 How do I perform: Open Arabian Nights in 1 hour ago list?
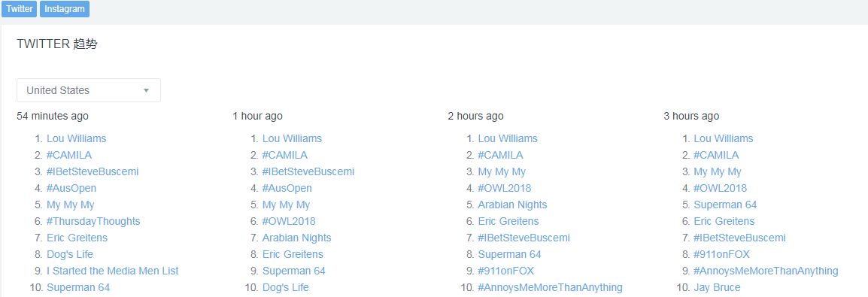(296, 238)
